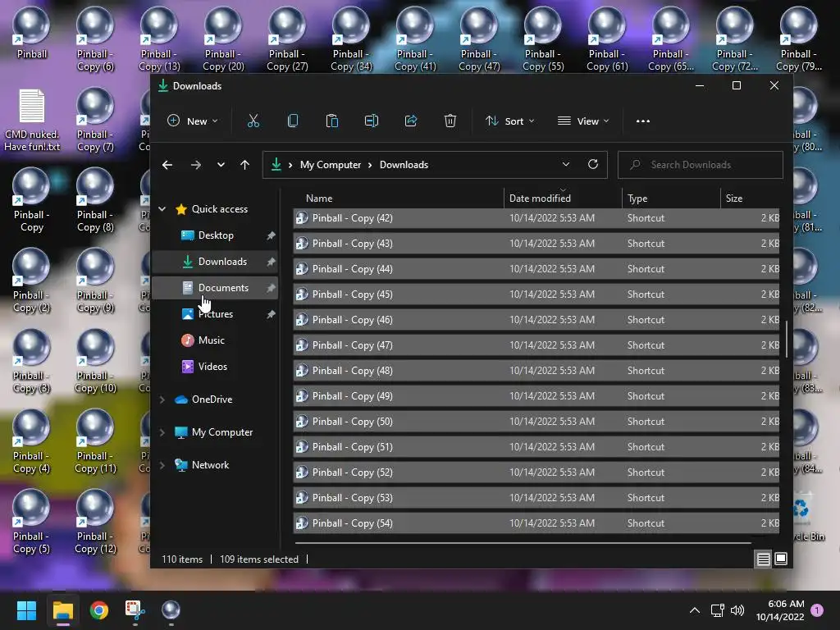Click the Paste clipboard icon
840x630 pixels.
[332, 121]
